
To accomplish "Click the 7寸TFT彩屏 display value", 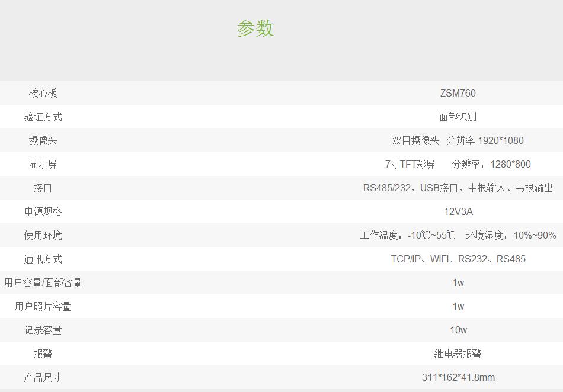I will (x=410, y=164).
